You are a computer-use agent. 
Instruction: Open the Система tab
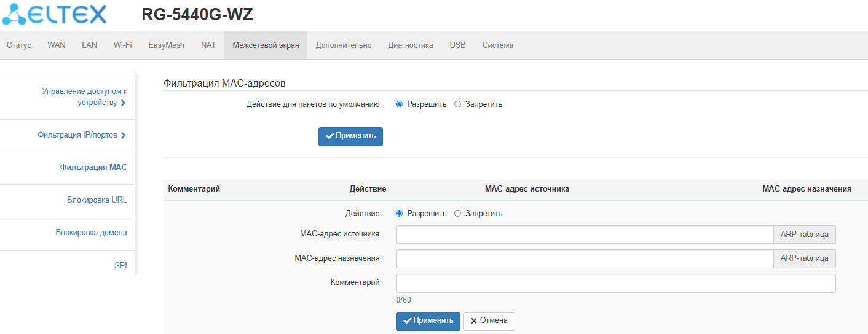coord(497,45)
